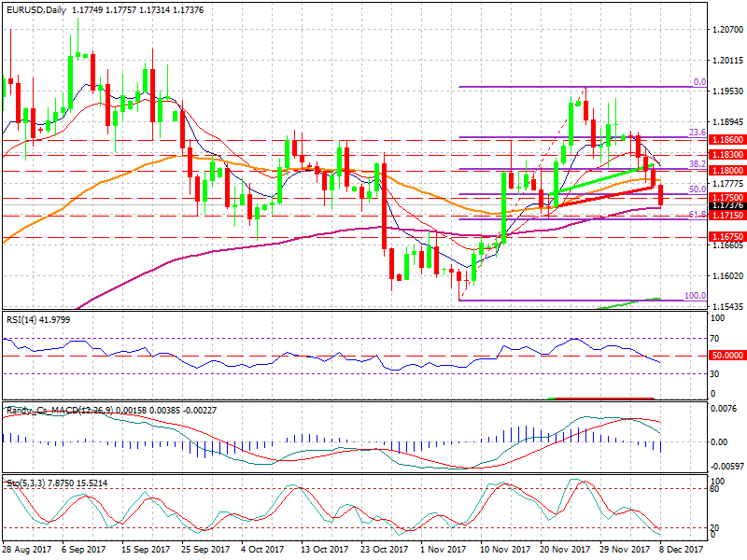Click the 1.17775 price axis label
Image resolution: width=747 pixels, height=560 pixels.
click(727, 183)
